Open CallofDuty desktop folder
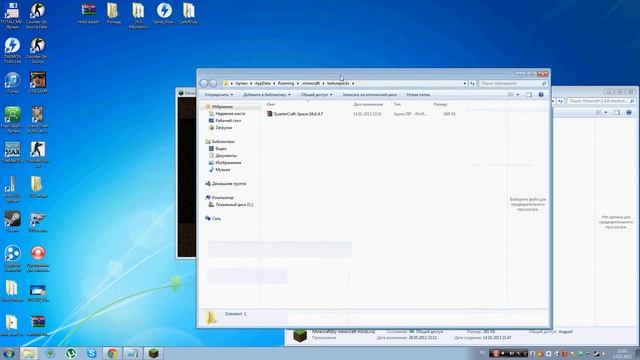640x360 pixels. tap(189, 13)
